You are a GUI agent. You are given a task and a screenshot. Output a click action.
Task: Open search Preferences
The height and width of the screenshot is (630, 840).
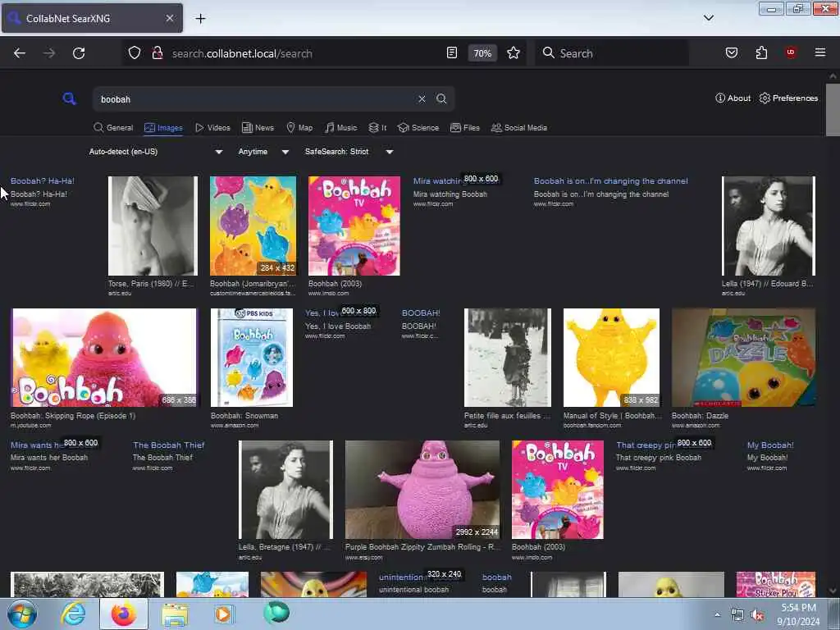click(x=788, y=98)
